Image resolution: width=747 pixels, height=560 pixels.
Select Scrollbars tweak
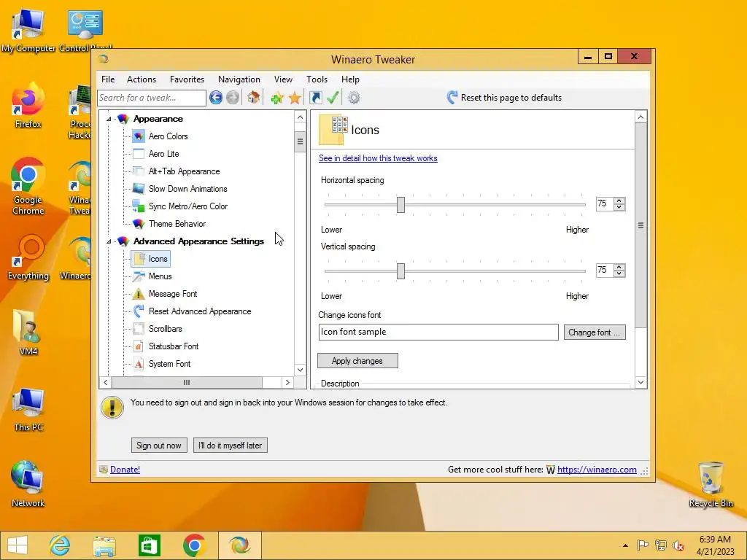point(165,329)
